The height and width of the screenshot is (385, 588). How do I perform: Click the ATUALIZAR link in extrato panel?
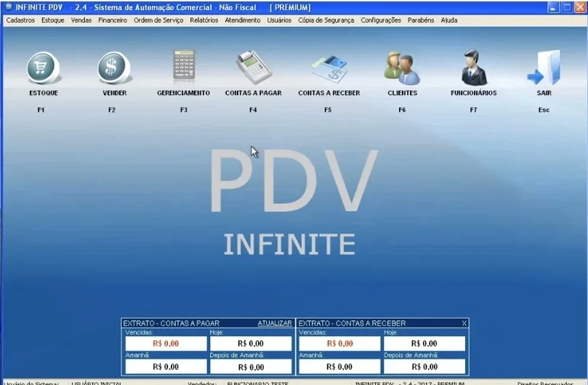(275, 323)
